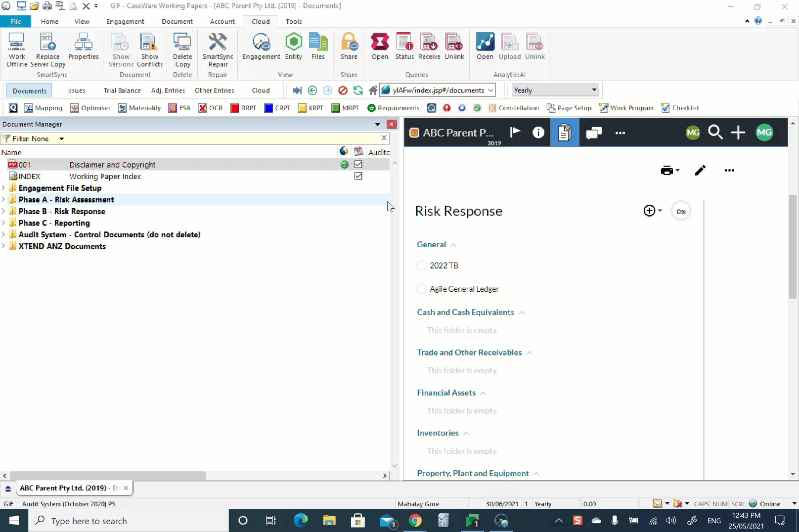Toggle the checkbox for Disclaimer and Copyright
The height and width of the screenshot is (532, 799).
coord(358,165)
